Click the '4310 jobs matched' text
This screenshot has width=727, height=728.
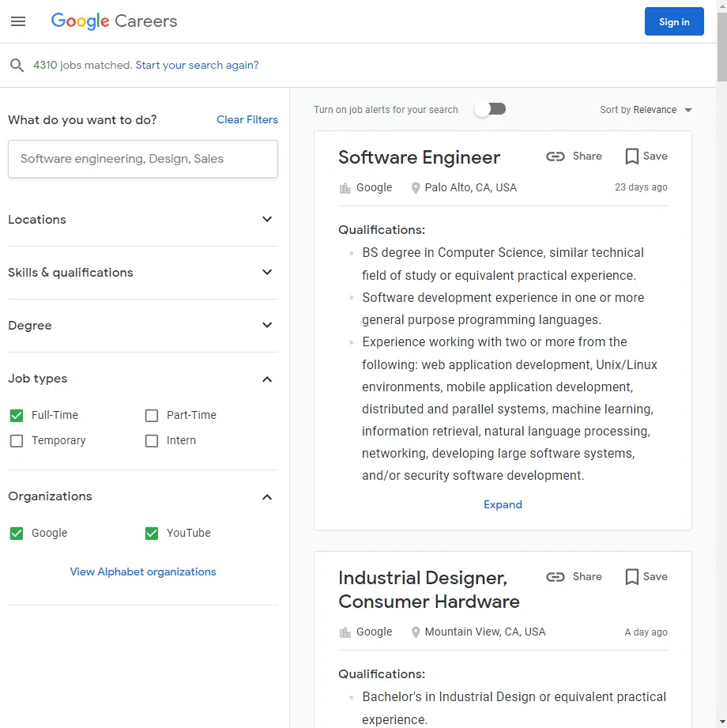(x=83, y=65)
